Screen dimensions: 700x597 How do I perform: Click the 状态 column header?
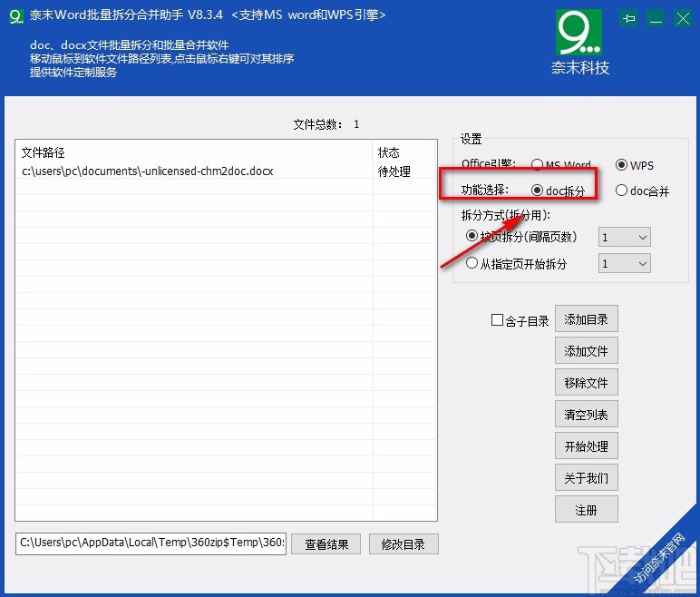[404, 152]
